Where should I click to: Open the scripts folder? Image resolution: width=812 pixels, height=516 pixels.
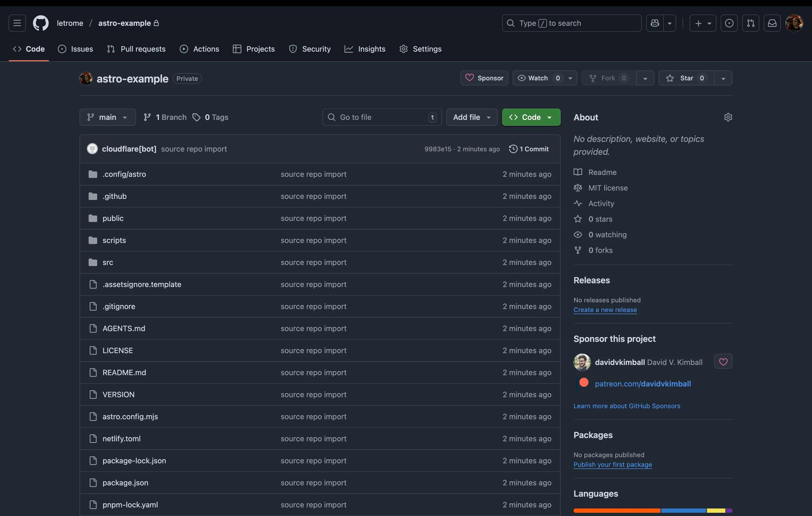(x=114, y=240)
